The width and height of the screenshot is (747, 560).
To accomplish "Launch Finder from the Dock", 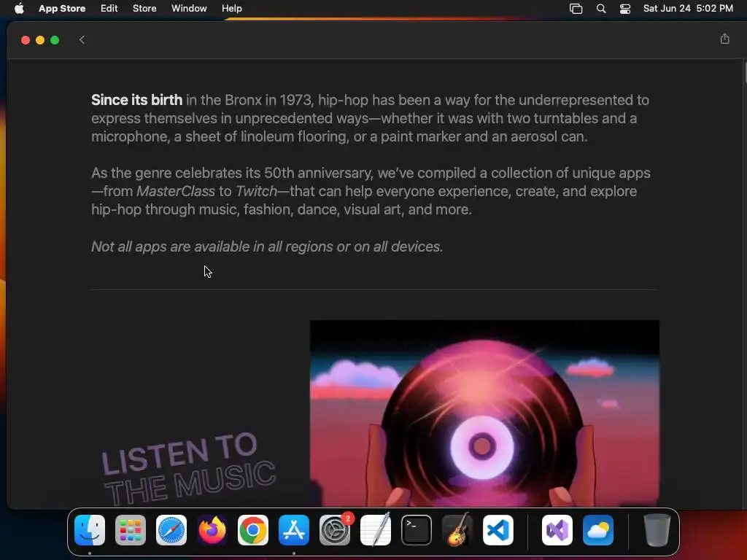I will [90, 530].
